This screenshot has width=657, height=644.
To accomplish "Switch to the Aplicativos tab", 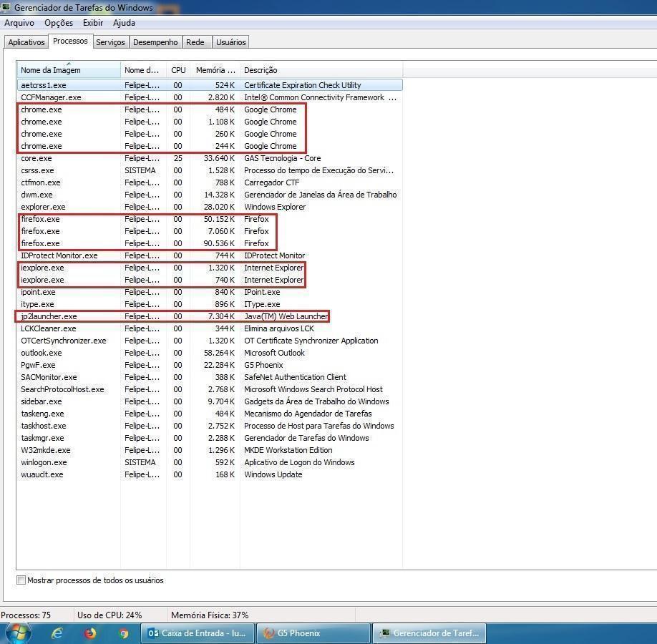I will (26, 42).
